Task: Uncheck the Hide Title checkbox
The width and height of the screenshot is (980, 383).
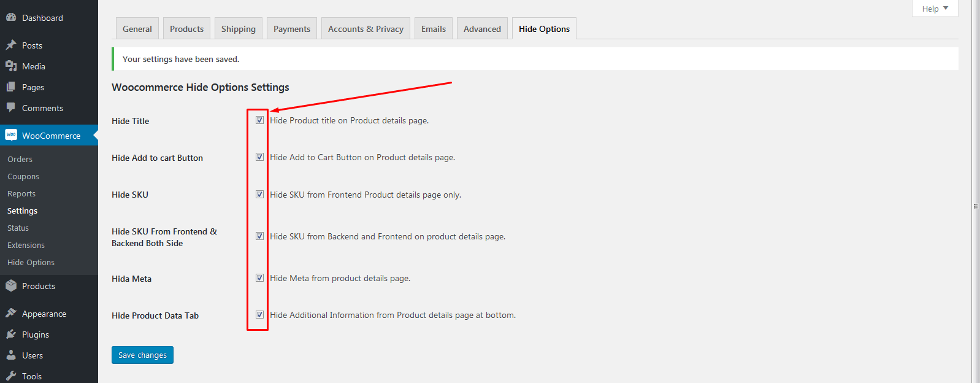Action: coord(260,120)
